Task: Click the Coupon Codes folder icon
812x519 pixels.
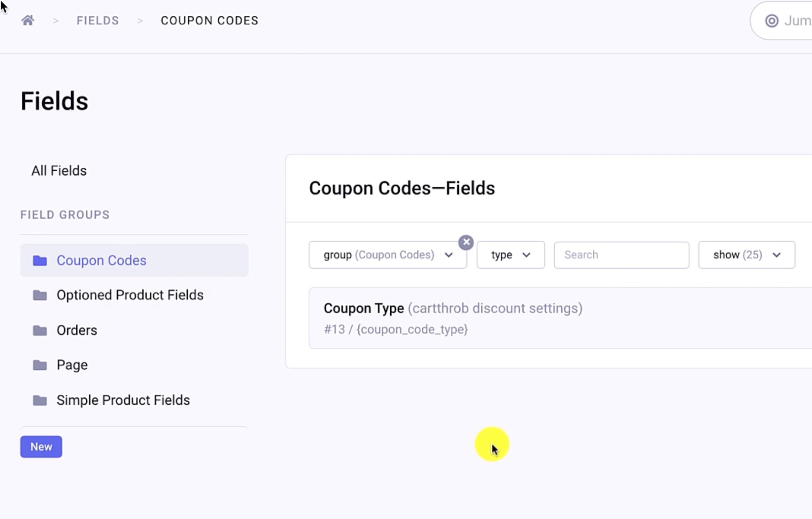Action: click(x=40, y=261)
